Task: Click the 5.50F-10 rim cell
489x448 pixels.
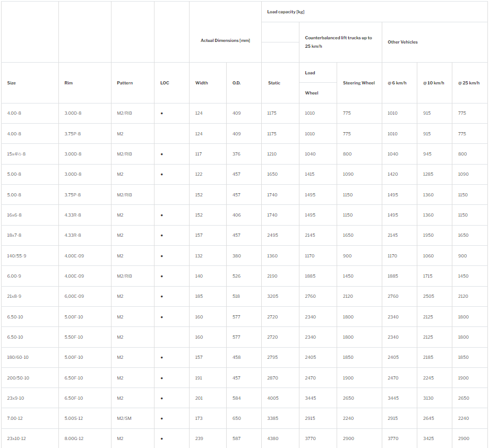Action: (x=74, y=337)
